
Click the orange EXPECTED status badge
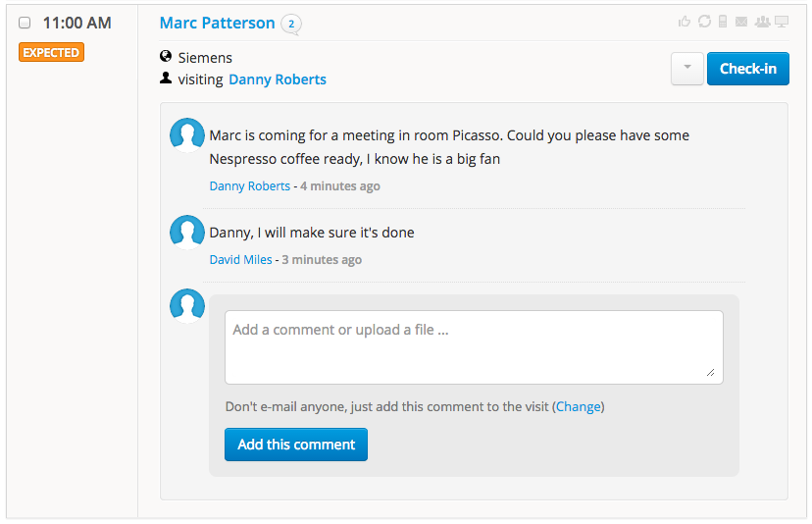51,52
